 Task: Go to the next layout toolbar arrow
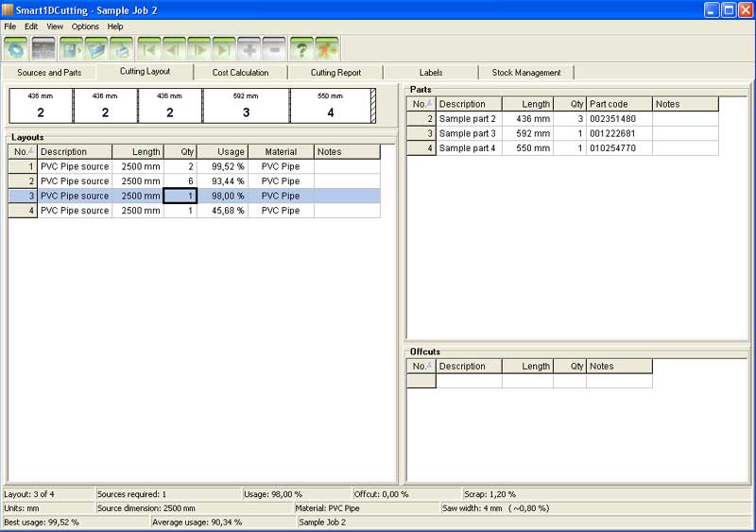pos(199,49)
